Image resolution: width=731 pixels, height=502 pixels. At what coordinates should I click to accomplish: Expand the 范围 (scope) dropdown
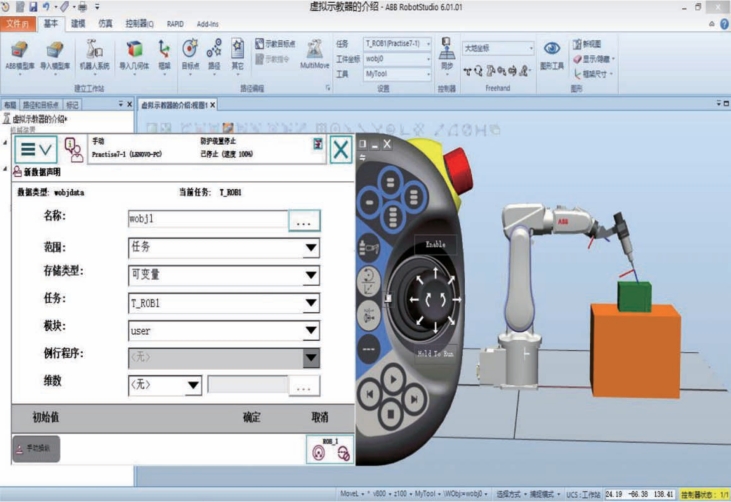311,248
